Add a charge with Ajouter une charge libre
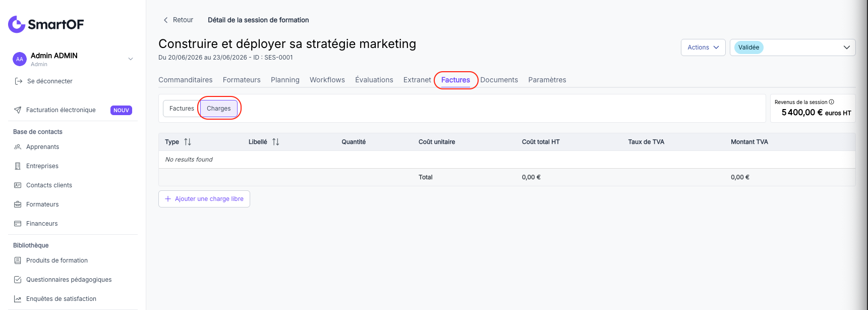The height and width of the screenshot is (310, 868). [204, 199]
